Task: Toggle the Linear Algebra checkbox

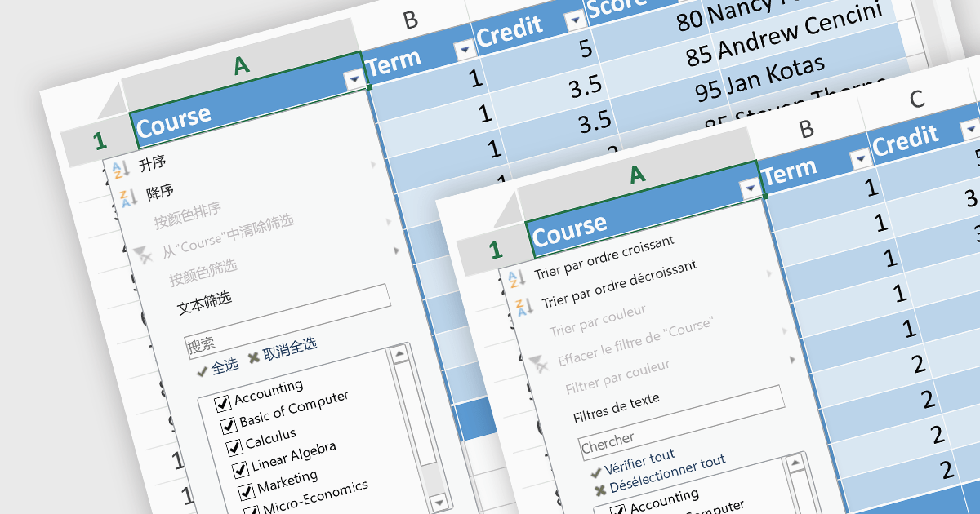Action: click(240, 469)
